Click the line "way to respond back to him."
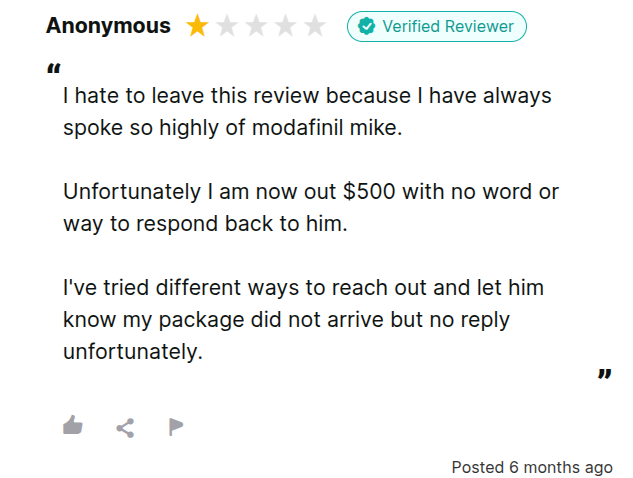Screen dimensions: 633x478 [x=205, y=224]
